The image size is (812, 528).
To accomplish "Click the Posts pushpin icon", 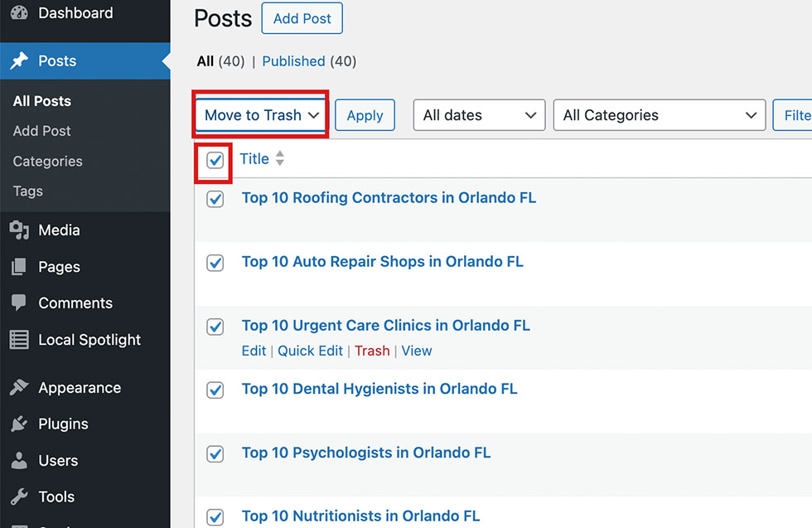I will (x=19, y=61).
